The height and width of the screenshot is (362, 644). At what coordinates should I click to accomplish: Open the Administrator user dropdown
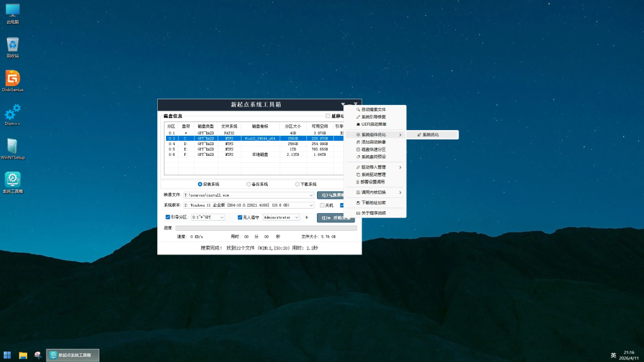coord(297,217)
